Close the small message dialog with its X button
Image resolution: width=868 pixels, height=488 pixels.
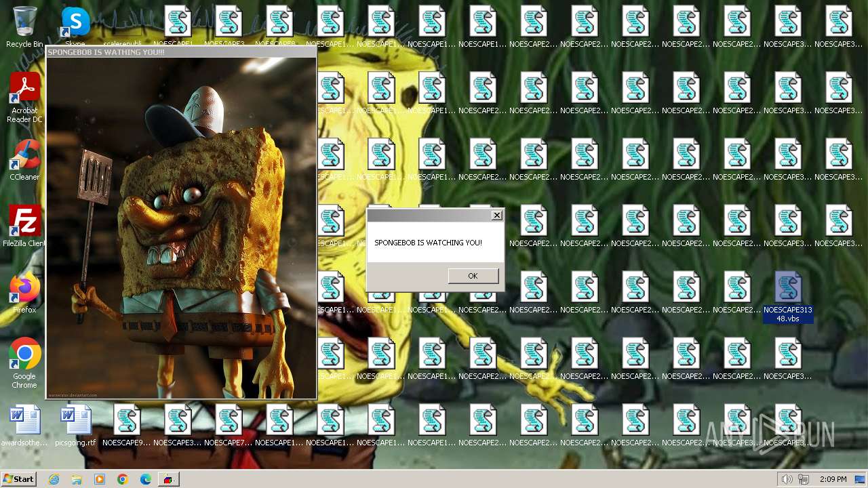(497, 215)
